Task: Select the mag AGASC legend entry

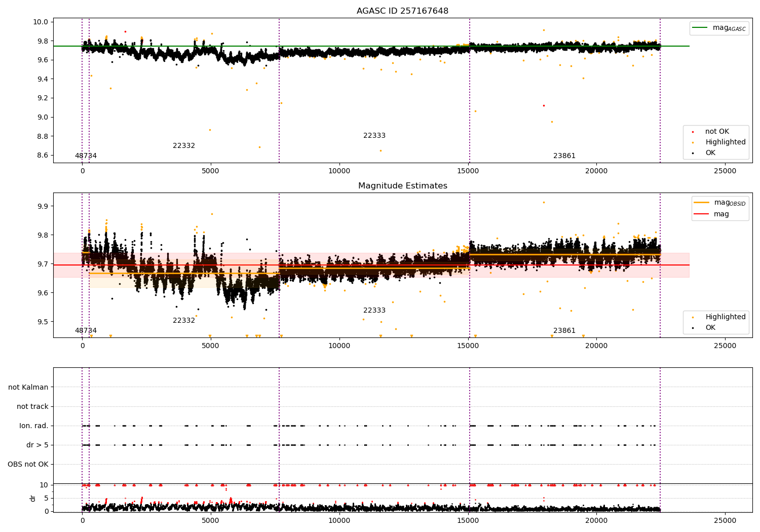Action: [x=719, y=28]
